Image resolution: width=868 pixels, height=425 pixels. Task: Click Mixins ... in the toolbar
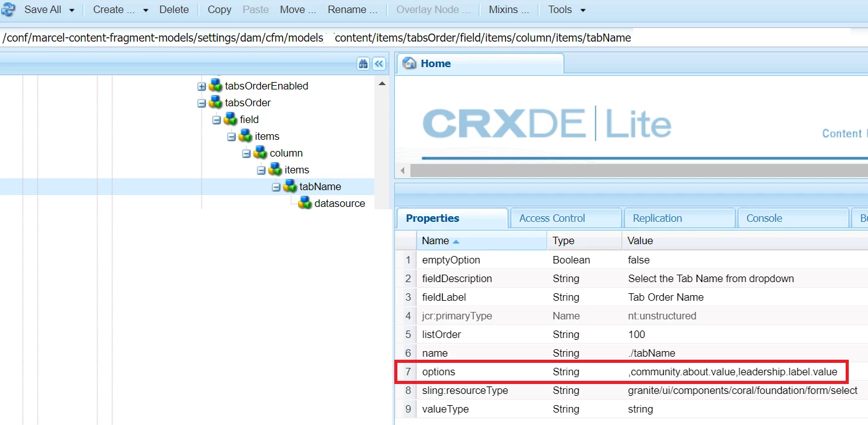[x=509, y=9]
